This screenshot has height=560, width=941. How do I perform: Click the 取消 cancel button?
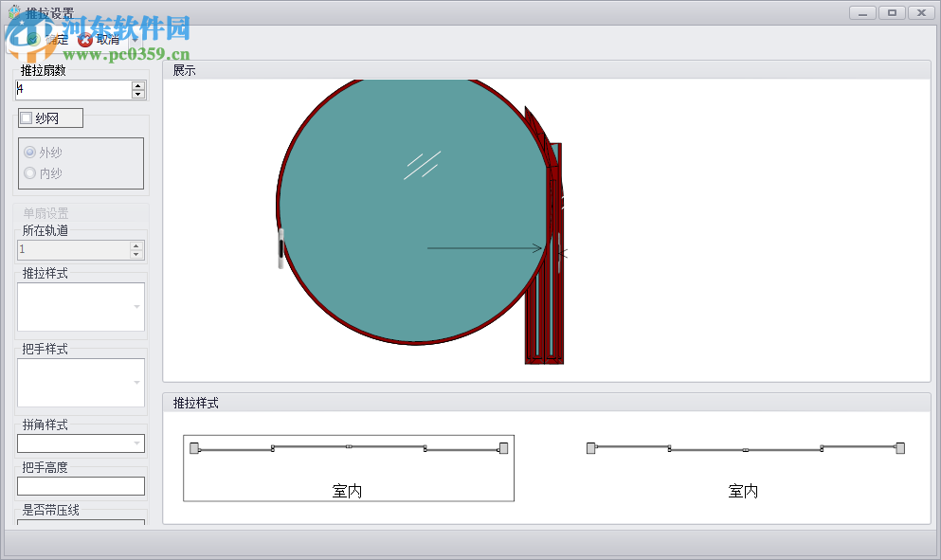tap(99, 40)
